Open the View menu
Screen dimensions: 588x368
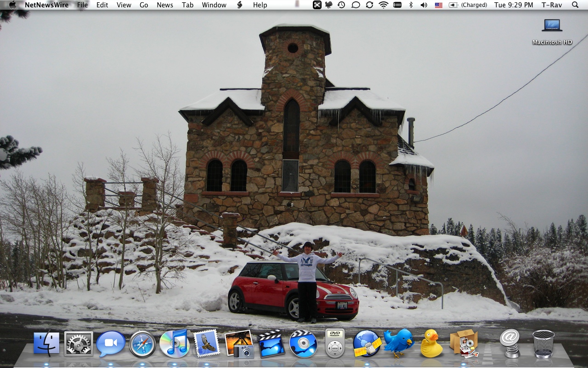pos(124,5)
